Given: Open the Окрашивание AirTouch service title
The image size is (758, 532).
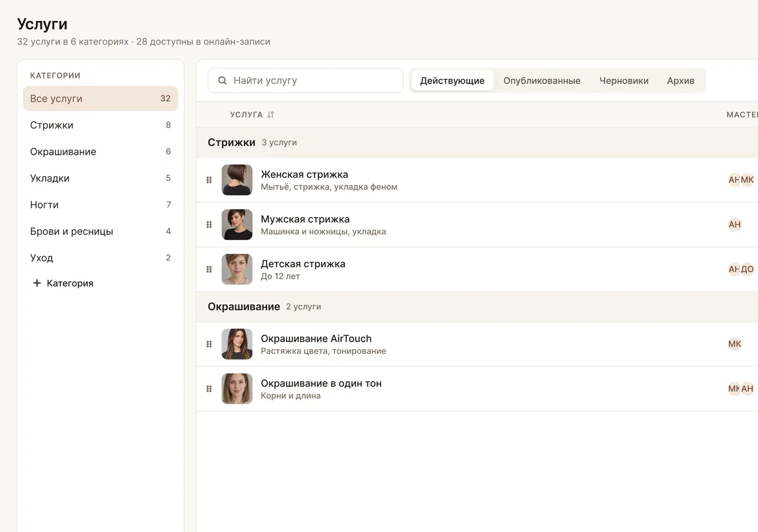Looking at the screenshot, I should [316, 338].
